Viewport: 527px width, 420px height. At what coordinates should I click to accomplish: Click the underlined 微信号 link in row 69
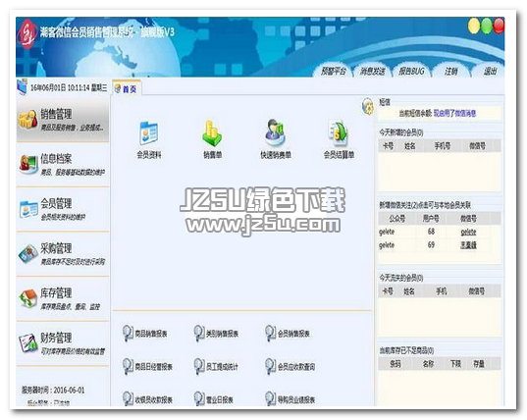coord(468,245)
